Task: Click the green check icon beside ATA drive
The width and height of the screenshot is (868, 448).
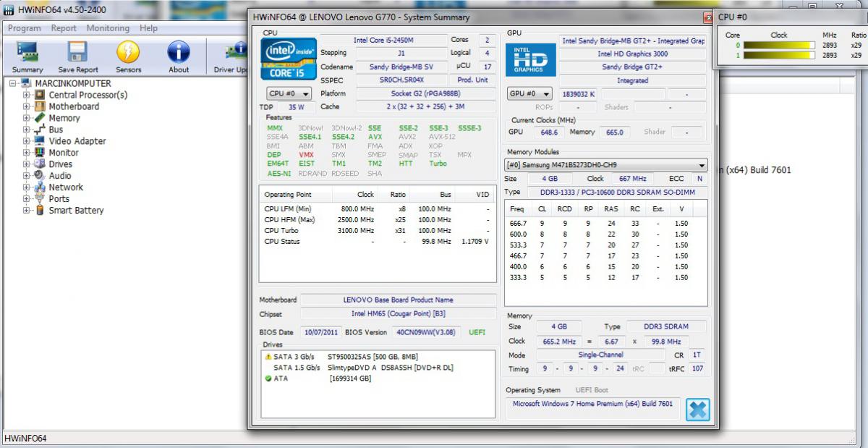Action: tap(268, 378)
